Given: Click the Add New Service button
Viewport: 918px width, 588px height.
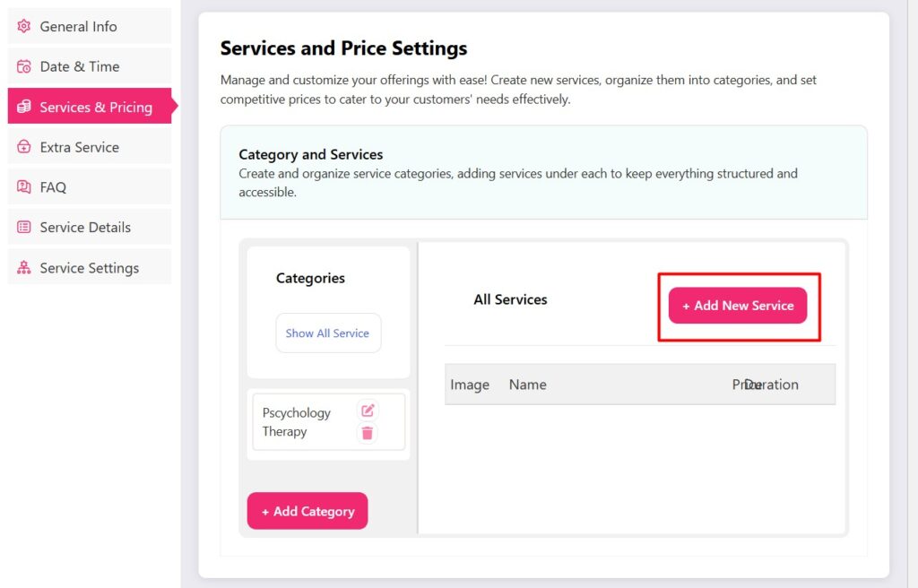Looking at the screenshot, I should coord(738,305).
